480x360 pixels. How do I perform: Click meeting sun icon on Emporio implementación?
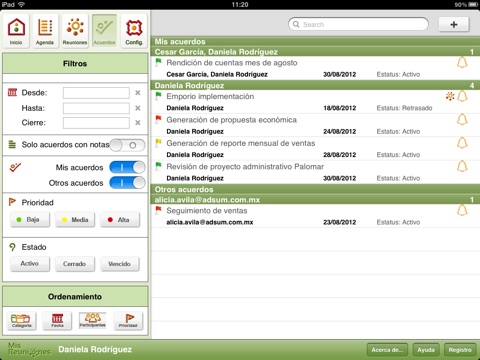tap(450, 96)
